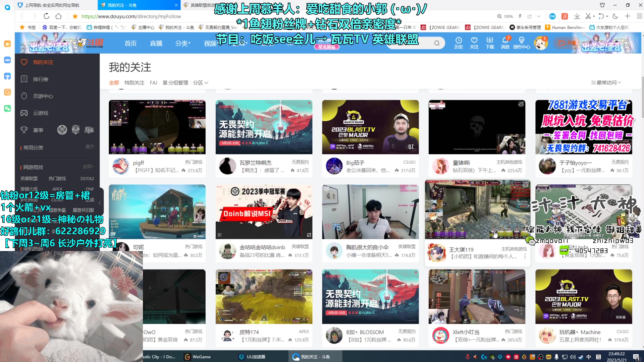Switch to 上网导航 browser tab
This screenshot has height=362, width=644.
point(52,5)
